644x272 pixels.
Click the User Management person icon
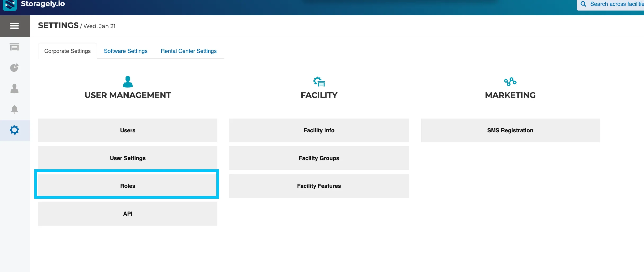128,82
